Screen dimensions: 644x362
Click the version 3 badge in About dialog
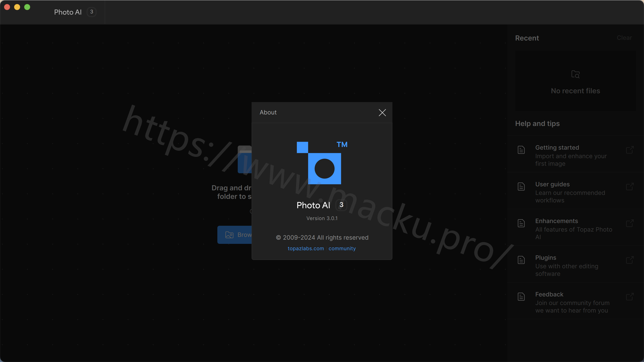click(x=341, y=205)
